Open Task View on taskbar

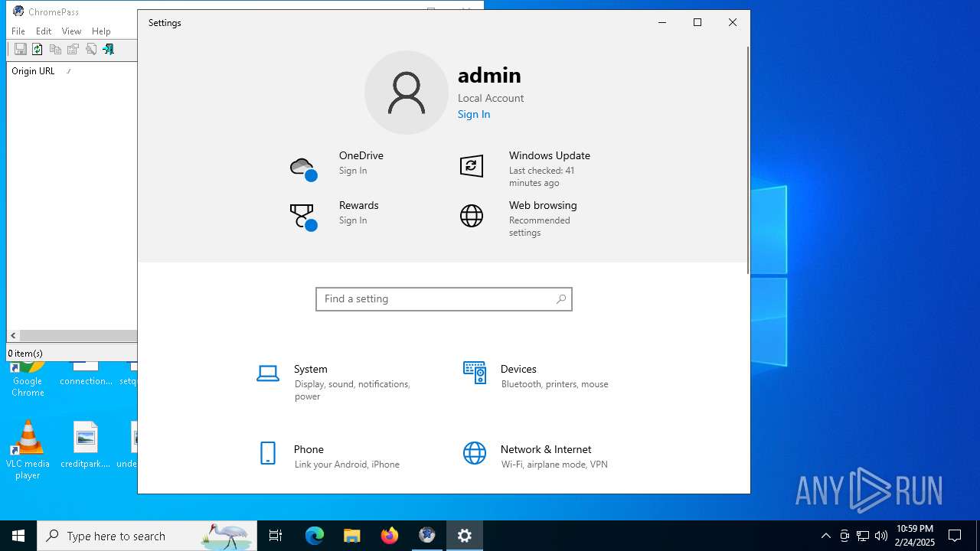tap(276, 536)
